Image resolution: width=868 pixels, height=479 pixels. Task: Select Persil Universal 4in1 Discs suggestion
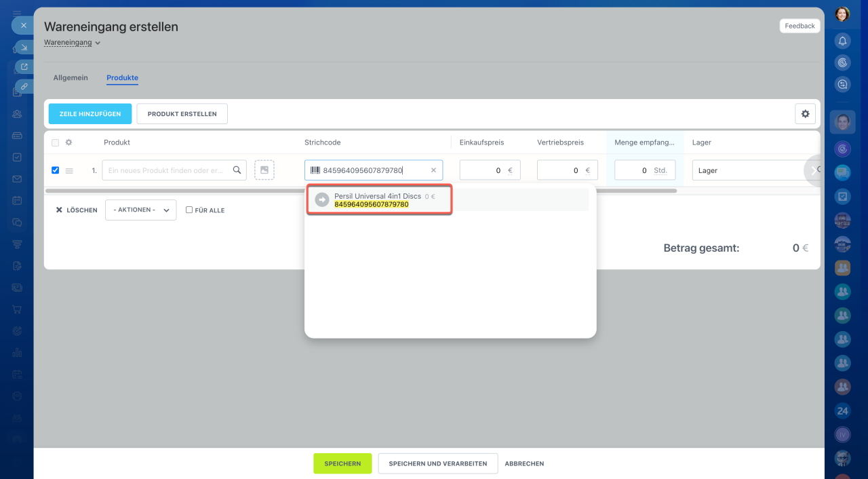[379, 199]
